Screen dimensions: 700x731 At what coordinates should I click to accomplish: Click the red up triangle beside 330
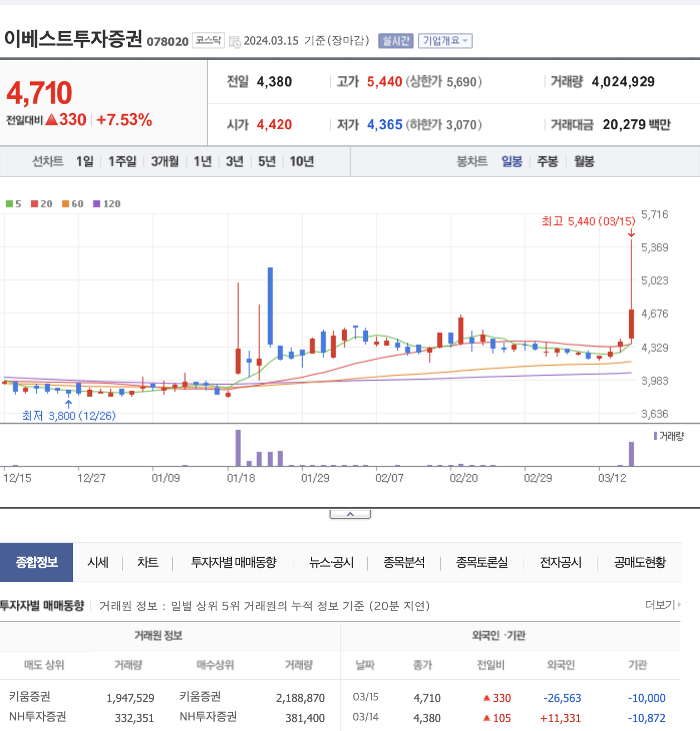pyautogui.click(x=52, y=120)
